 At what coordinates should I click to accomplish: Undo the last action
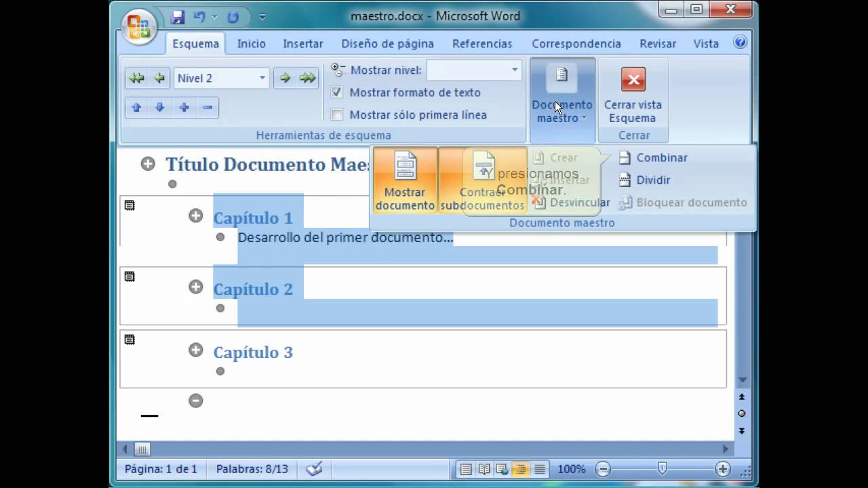pyautogui.click(x=199, y=17)
